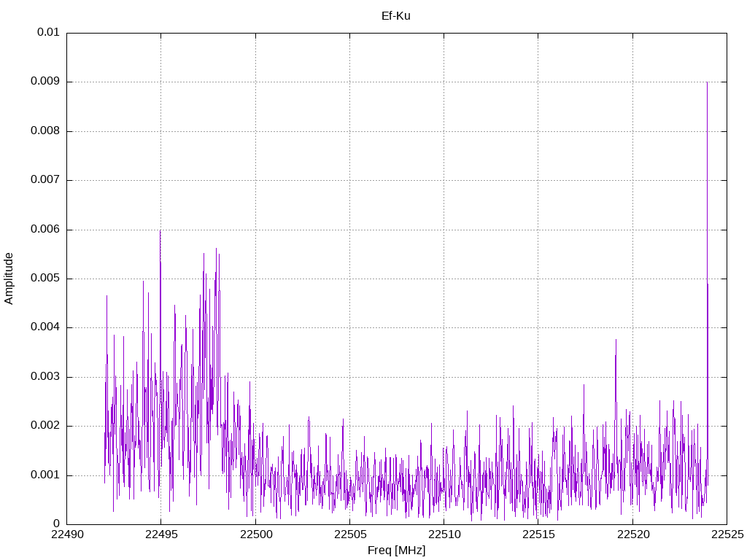The width and height of the screenshot is (747, 560).
Task: Click the 22515 x-axis tick label
Action: 538,534
